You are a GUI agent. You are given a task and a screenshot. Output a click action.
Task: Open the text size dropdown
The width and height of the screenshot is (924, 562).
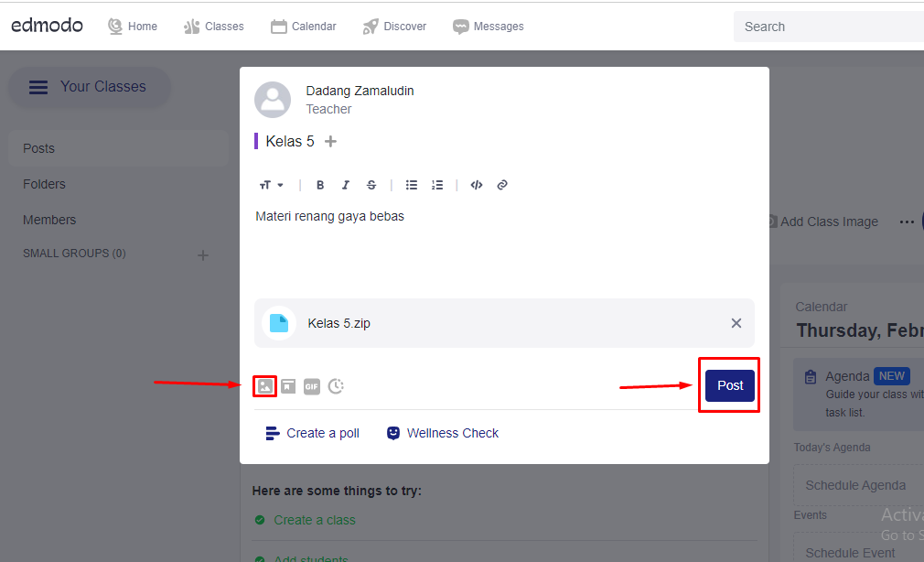coord(271,185)
